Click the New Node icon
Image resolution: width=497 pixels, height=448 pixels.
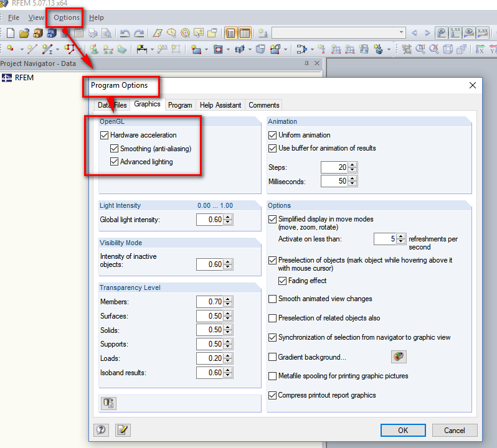click(x=11, y=49)
